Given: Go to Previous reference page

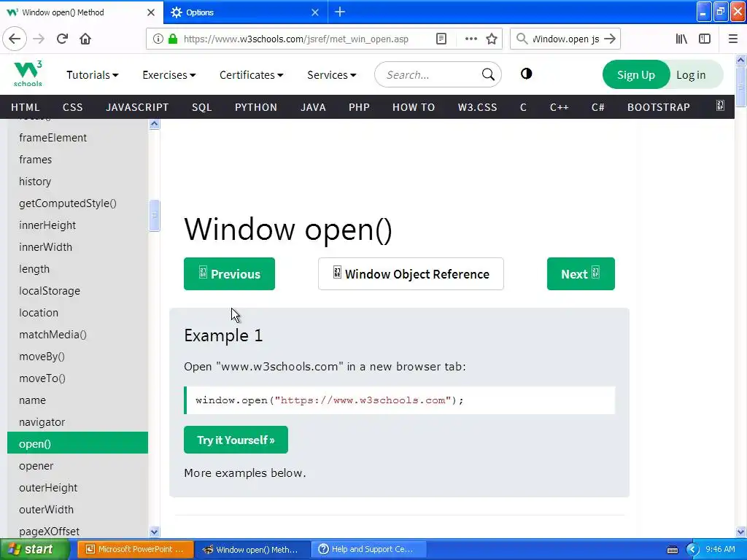Looking at the screenshot, I should (x=229, y=274).
